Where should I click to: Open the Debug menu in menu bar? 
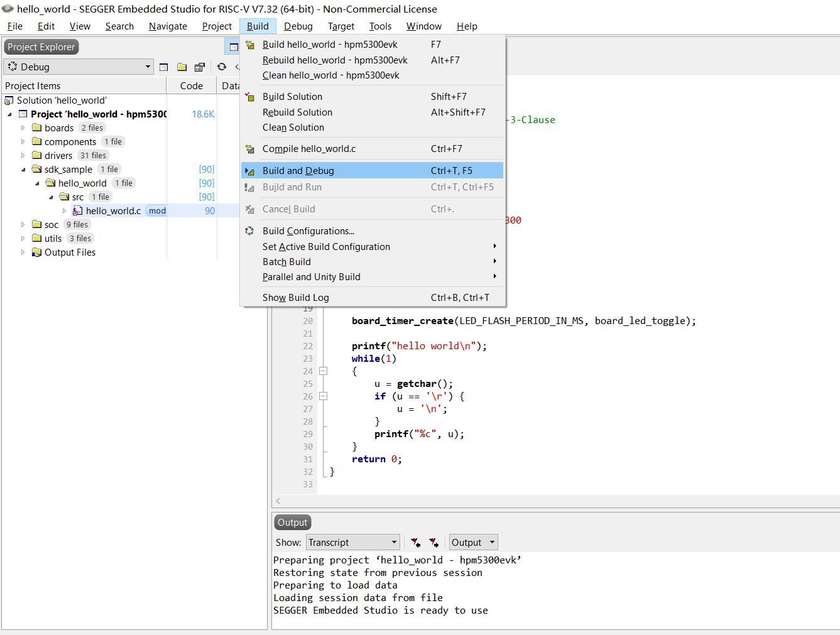[x=298, y=26]
